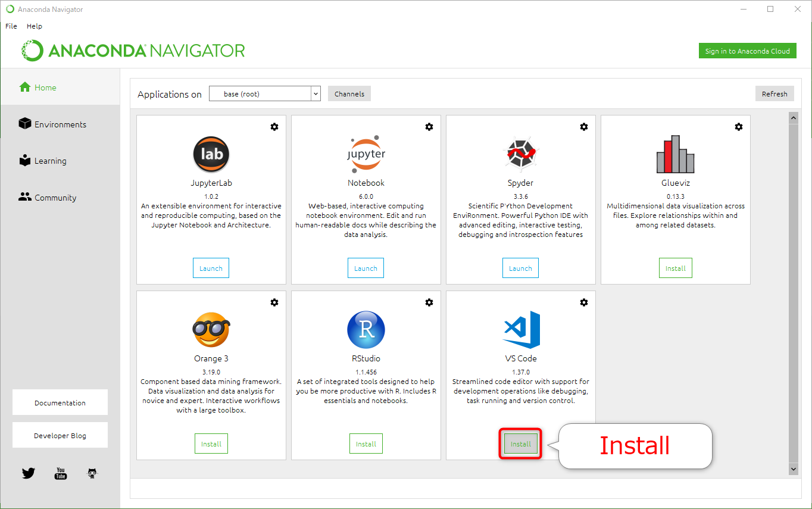812x509 pixels.
Task: Launch JupyterLab
Action: tap(211, 268)
